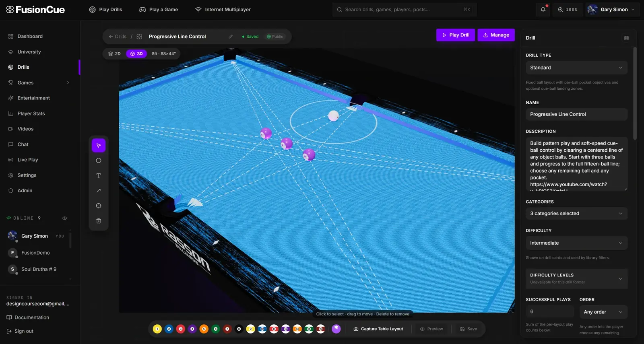Click the white cue ball on the table

(333, 116)
